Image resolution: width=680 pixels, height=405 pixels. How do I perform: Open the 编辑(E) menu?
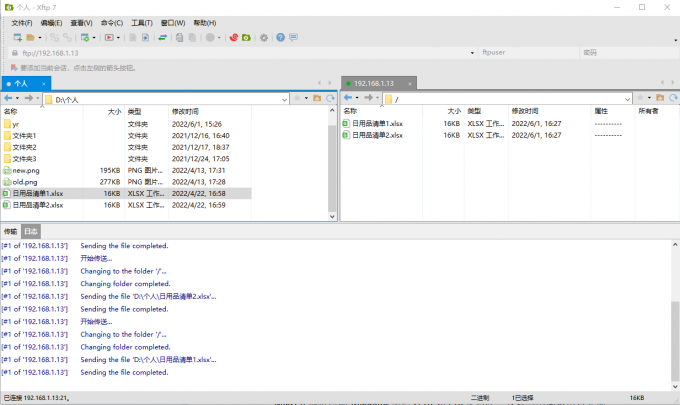point(51,23)
